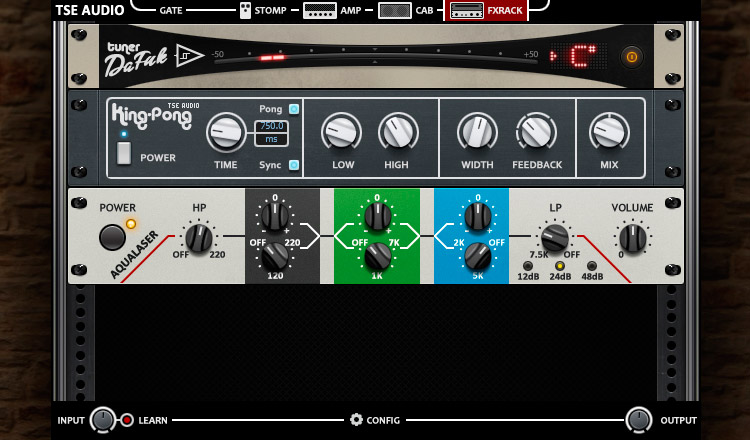Click the FX rack unit icon
This screenshot has width=750, height=440.
[x=467, y=11]
